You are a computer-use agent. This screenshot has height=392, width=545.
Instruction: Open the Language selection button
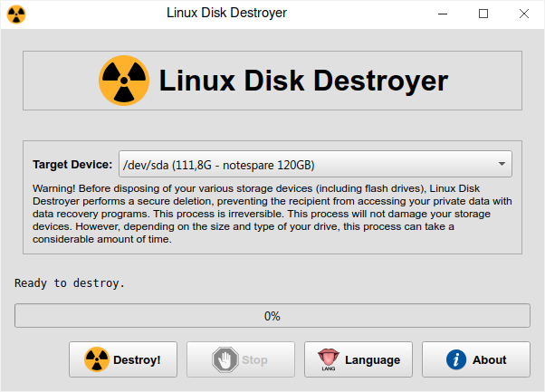(359, 359)
